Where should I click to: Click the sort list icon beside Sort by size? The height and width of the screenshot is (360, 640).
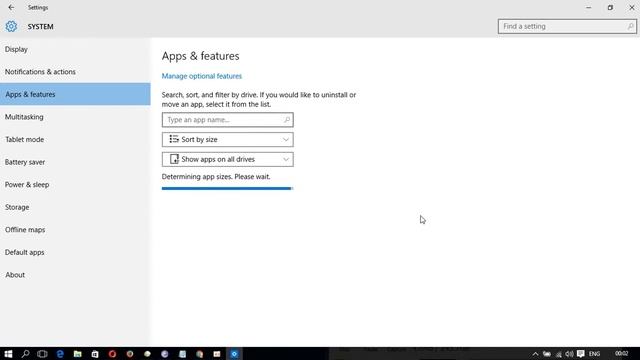[x=174, y=139]
